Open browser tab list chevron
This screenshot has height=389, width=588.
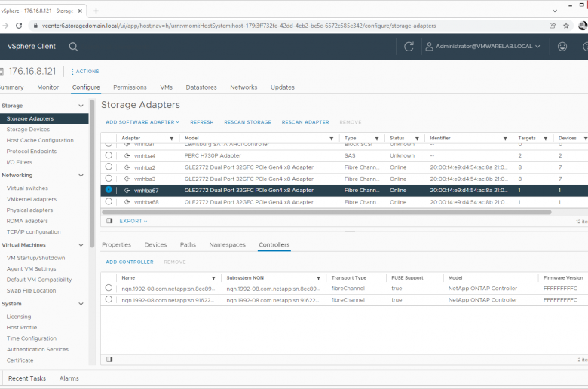pos(555,11)
